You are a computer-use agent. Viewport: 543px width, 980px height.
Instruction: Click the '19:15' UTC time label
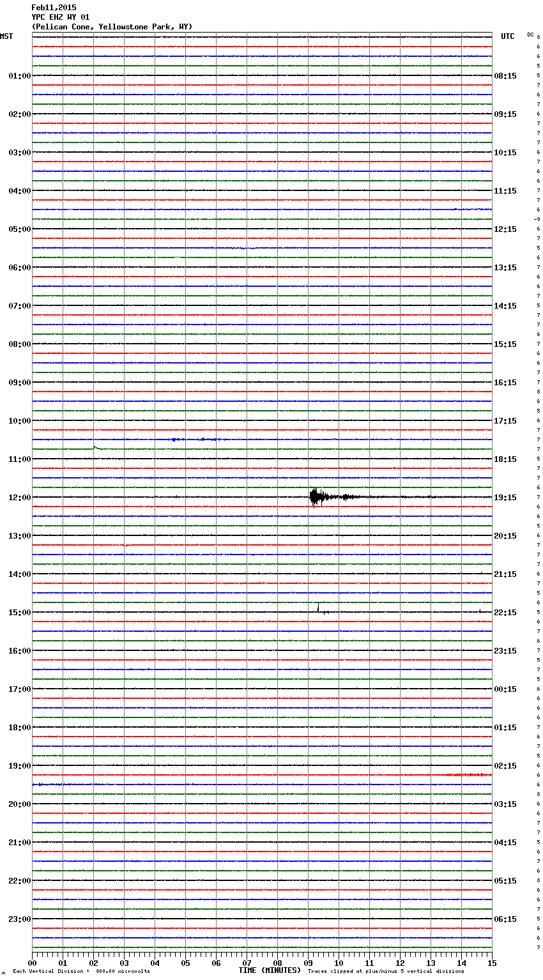pyautogui.click(x=505, y=498)
